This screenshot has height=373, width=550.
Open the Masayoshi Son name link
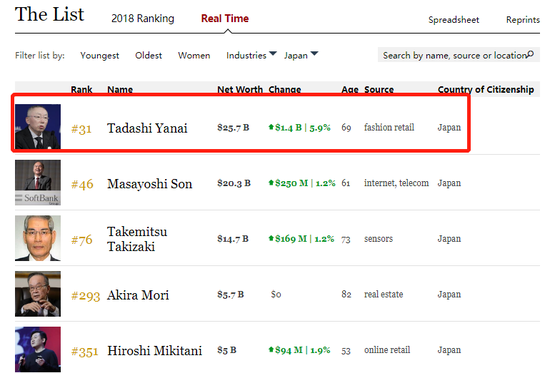click(150, 184)
